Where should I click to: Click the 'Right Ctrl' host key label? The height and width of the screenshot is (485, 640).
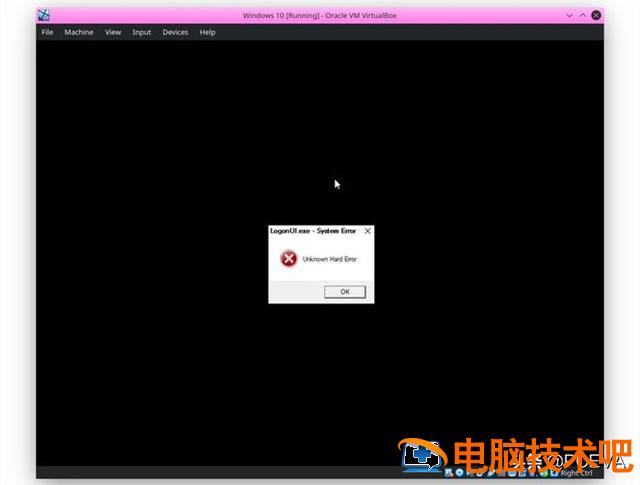pos(576,473)
